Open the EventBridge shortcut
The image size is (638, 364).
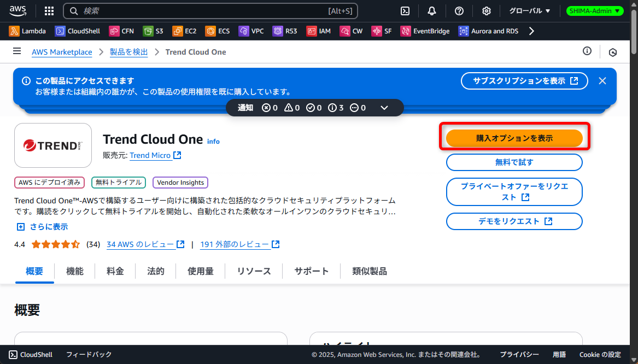pos(425,31)
